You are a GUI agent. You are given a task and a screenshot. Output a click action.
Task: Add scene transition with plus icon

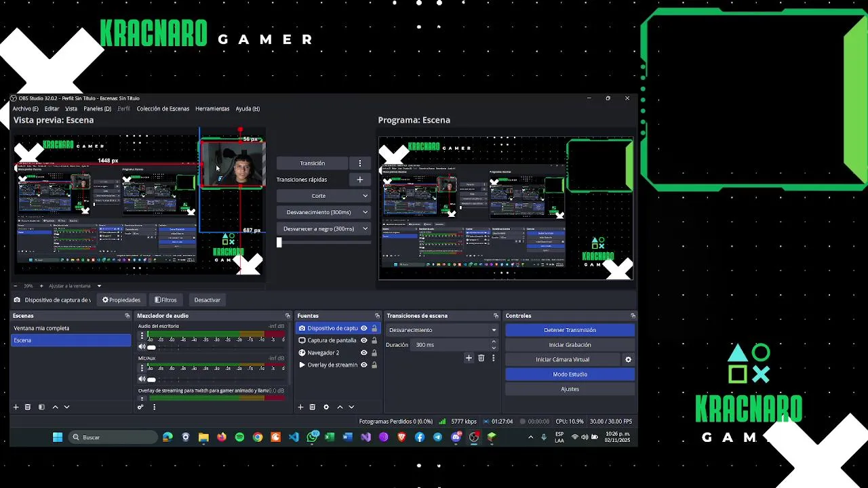coord(469,358)
